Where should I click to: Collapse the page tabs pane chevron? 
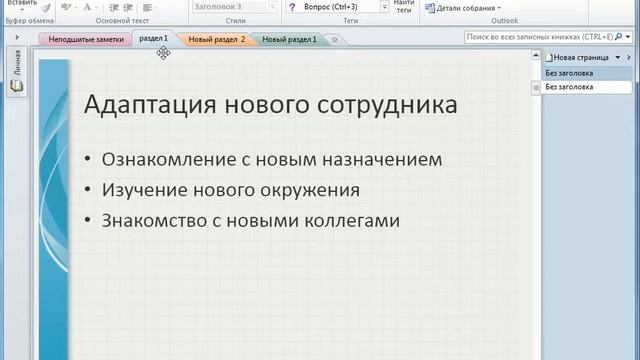pyautogui.click(x=629, y=58)
